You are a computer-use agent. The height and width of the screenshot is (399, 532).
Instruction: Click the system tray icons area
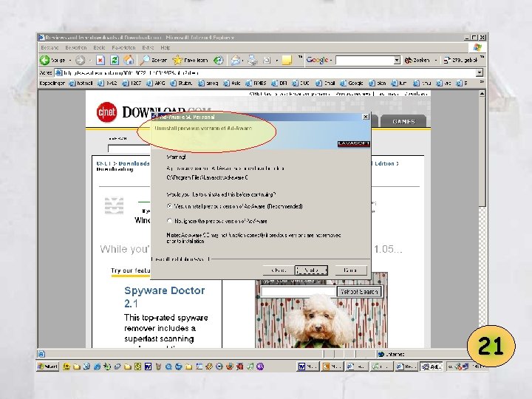tap(461, 366)
